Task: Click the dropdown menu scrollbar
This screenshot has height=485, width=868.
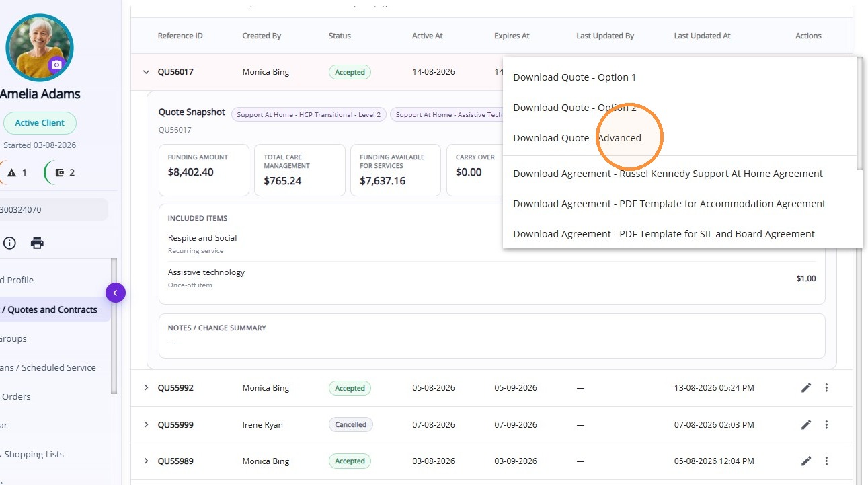Action: coord(859,114)
